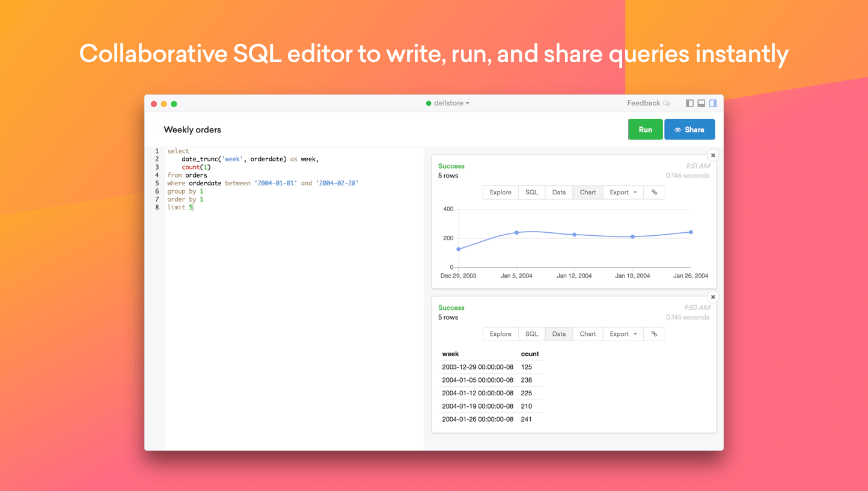Select the 2003-12-29 week cell

pyautogui.click(x=477, y=367)
